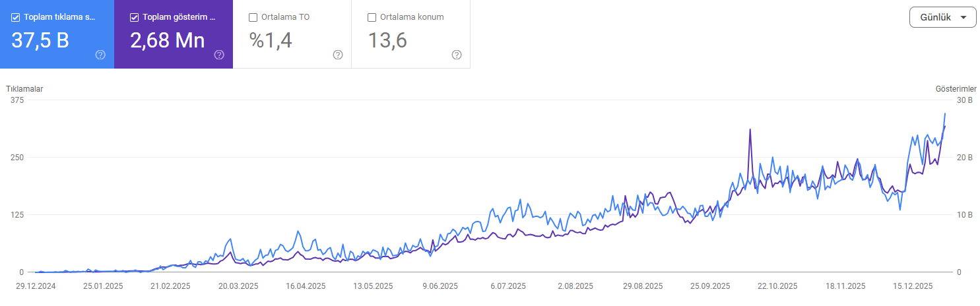Click the %1,4 average CTR value

271,40
